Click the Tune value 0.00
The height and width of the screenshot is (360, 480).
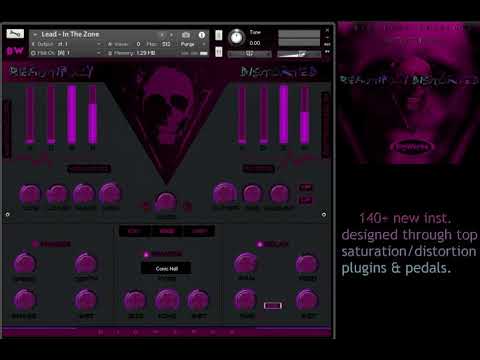coord(255,43)
